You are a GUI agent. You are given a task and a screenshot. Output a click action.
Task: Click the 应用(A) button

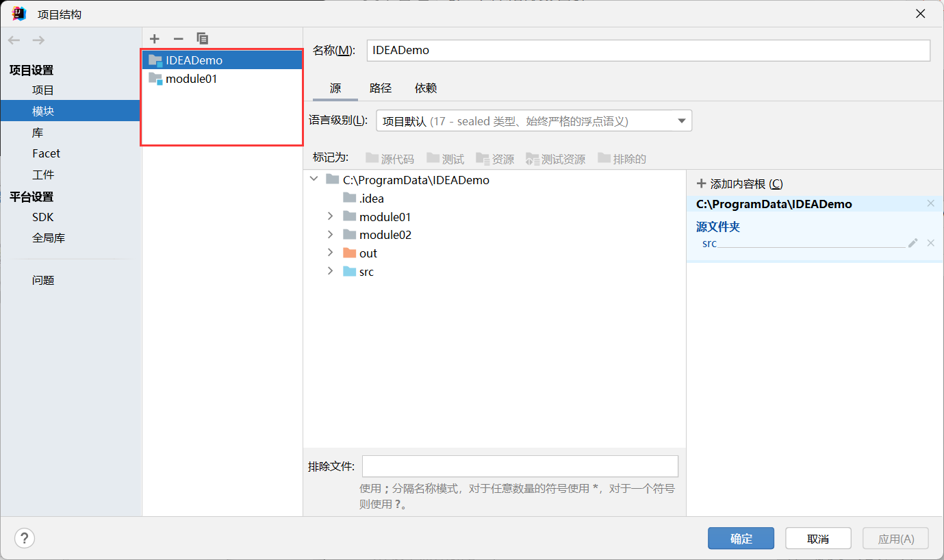coord(895,538)
